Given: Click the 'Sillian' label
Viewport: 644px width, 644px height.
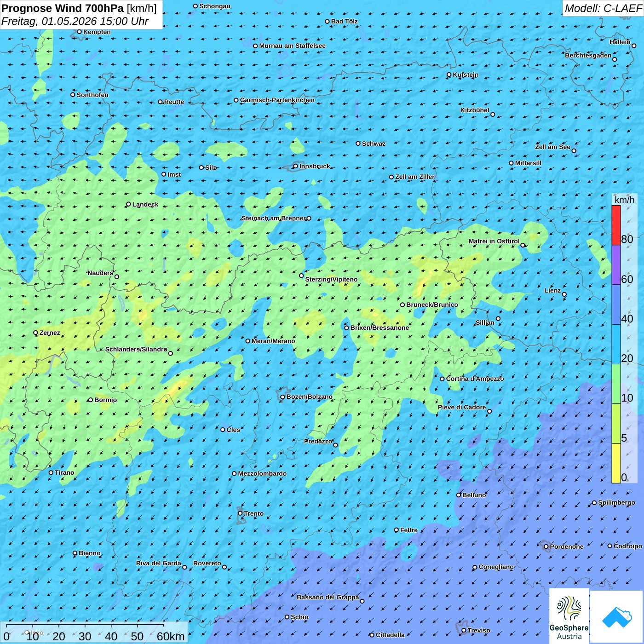Looking at the screenshot, I should pyautogui.click(x=485, y=322).
